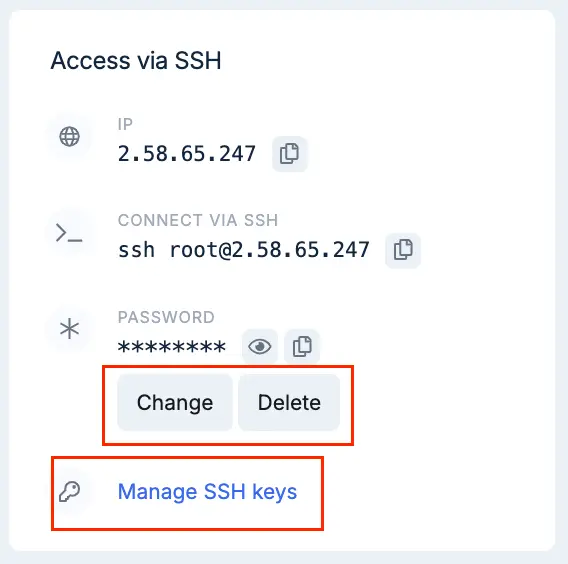This screenshot has width=568, height=564.
Task: Copy the hidden password to clipboard
Action: pyautogui.click(x=302, y=347)
